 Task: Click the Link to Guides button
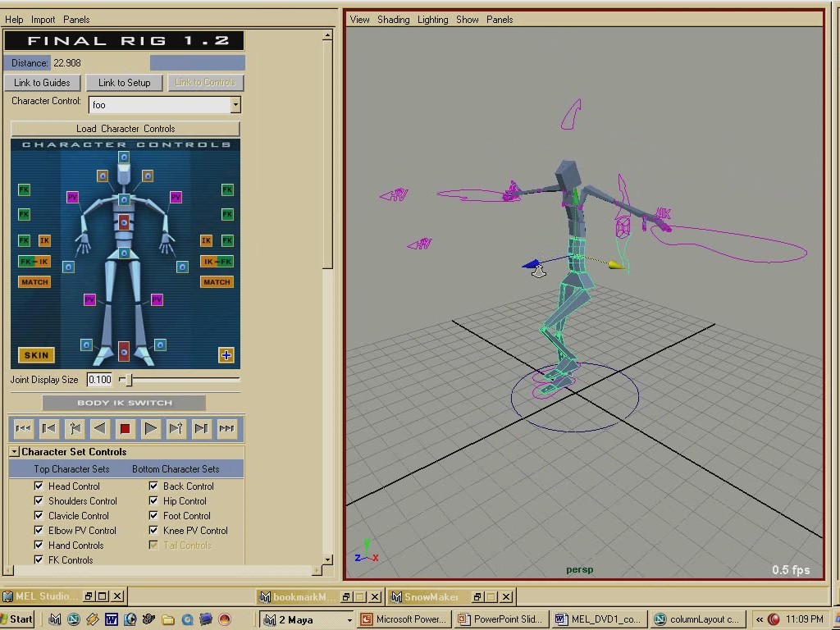[x=42, y=83]
